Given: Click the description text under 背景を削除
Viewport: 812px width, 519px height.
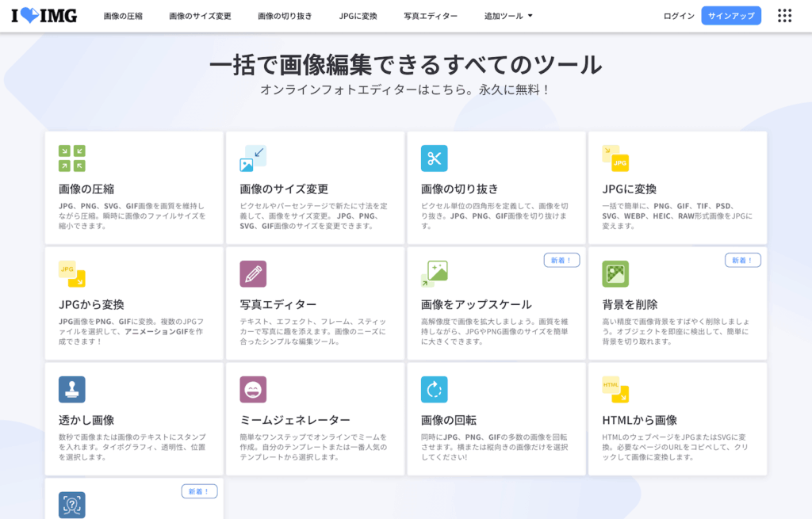Looking at the screenshot, I should click(x=676, y=331).
